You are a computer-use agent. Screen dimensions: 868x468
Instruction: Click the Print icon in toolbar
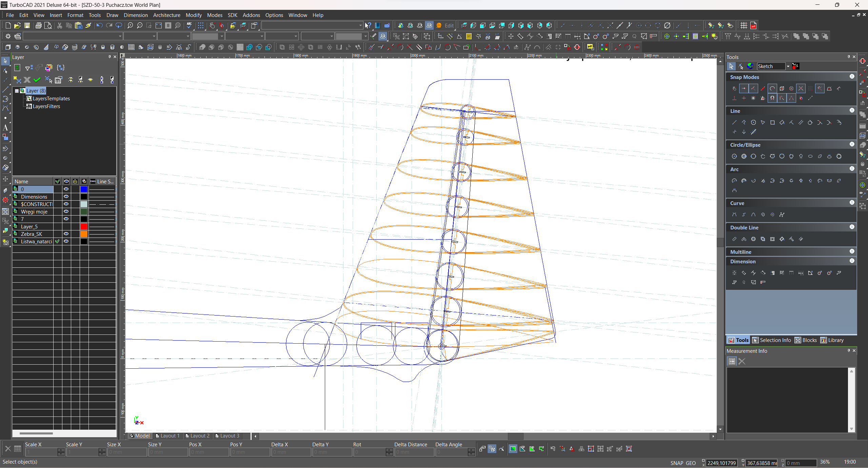pyautogui.click(x=38, y=25)
